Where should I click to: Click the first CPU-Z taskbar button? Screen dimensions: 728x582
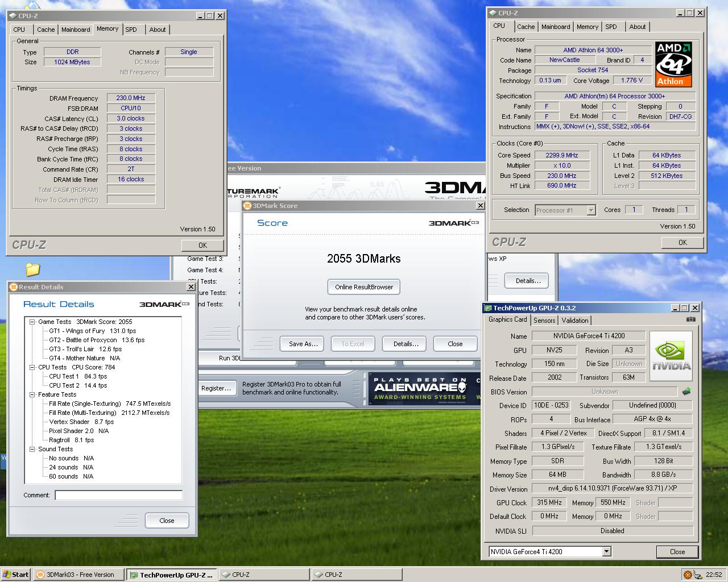[x=264, y=575]
